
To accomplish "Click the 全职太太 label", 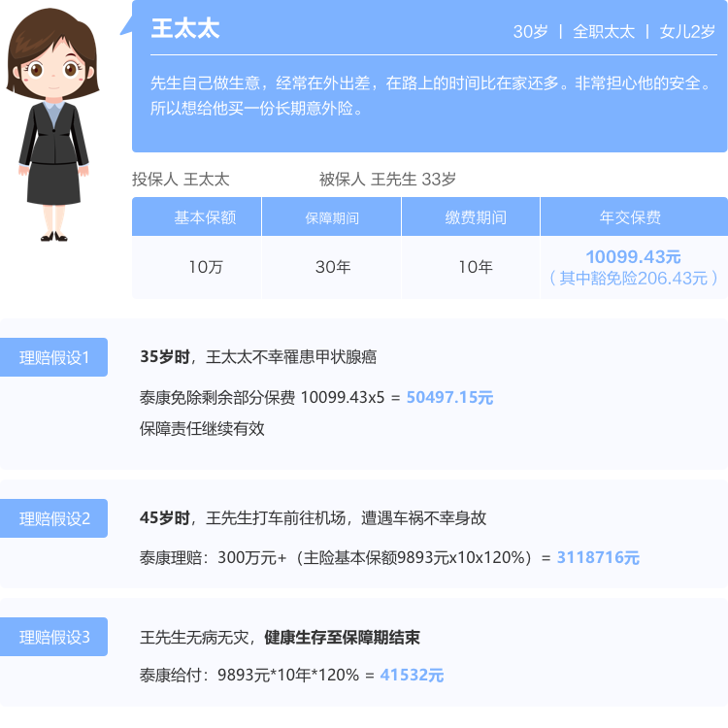I will pyautogui.click(x=604, y=32).
